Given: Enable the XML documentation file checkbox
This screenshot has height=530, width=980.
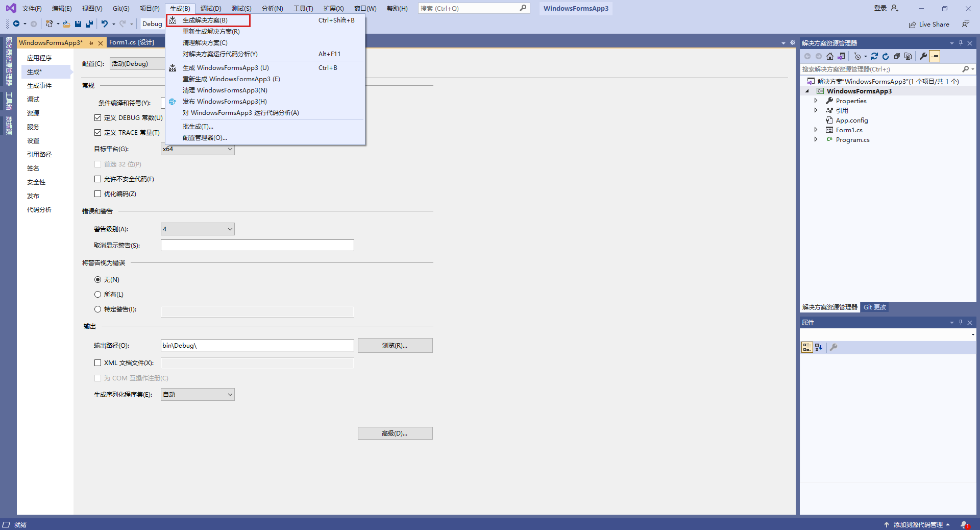Looking at the screenshot, I should pos(97,363).
